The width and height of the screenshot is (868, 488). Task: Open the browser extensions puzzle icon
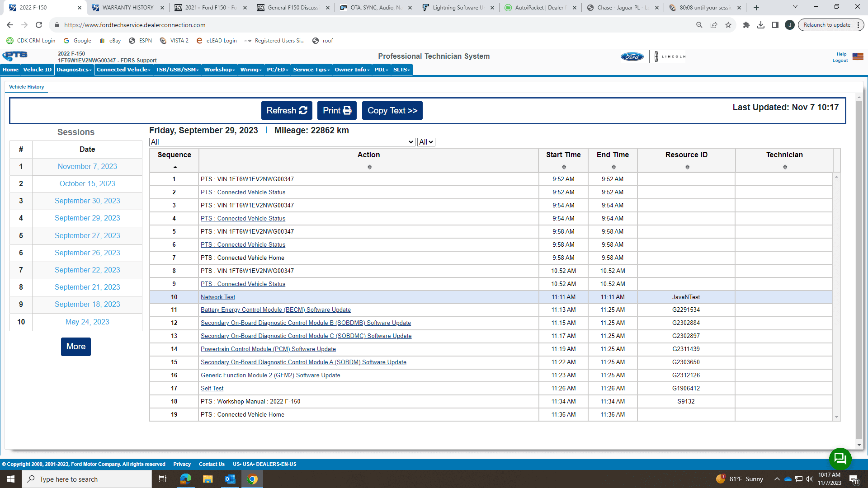pos(746,25)
